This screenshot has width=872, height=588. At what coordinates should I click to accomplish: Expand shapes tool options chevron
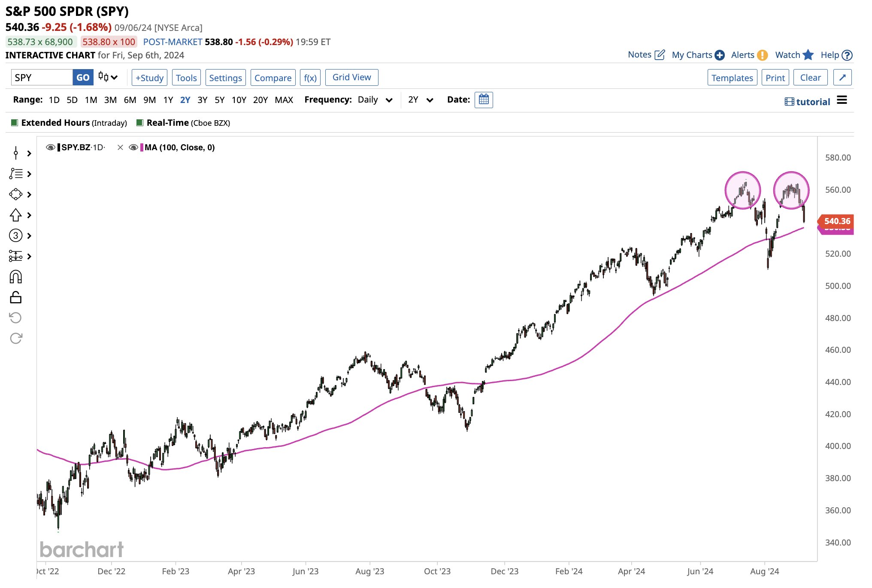coord(29,194)
